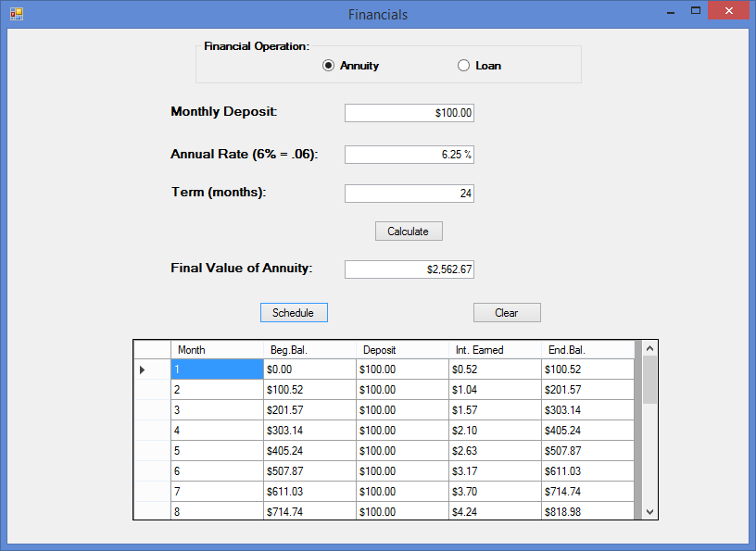Click the Calculate button
Image resolution: width=756 pixels, height=551 pixels.
click(x=408, y=231)
